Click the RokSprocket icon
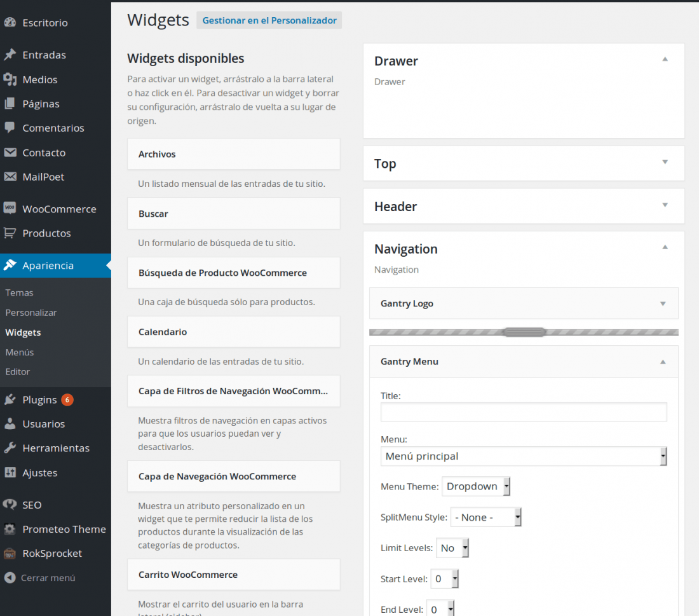Image resolution: width=699 pixels, height=616 pixels. tap(10, 553)
